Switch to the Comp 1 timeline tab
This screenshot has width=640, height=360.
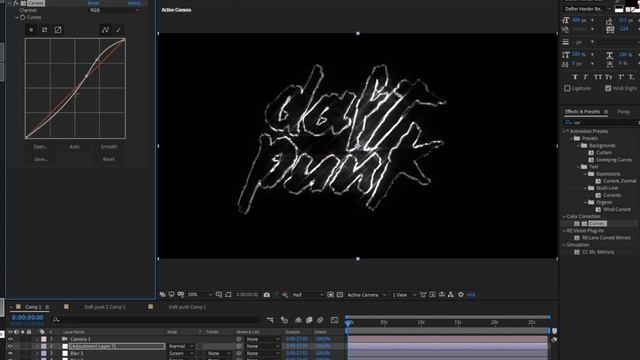point(33,307)
